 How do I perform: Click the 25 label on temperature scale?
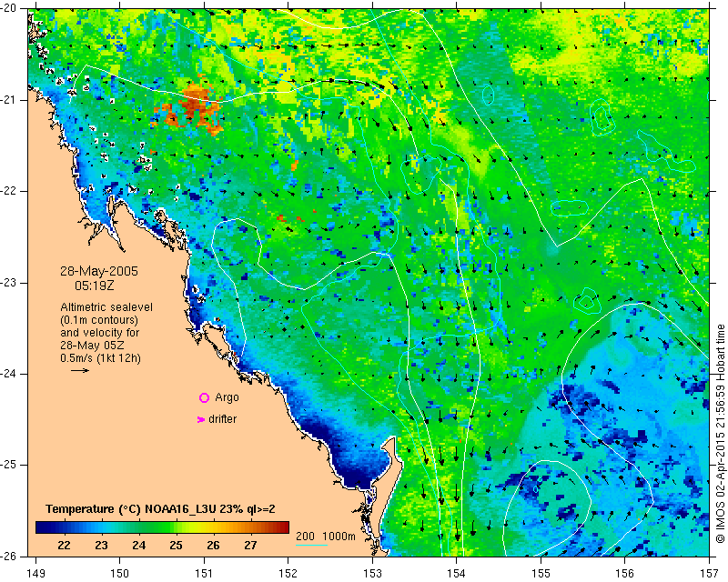(x=176, y=545)
